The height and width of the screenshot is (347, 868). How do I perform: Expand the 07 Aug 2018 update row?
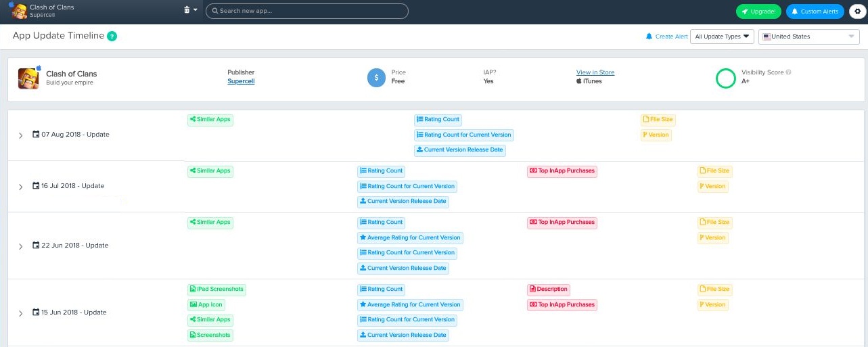21,135
